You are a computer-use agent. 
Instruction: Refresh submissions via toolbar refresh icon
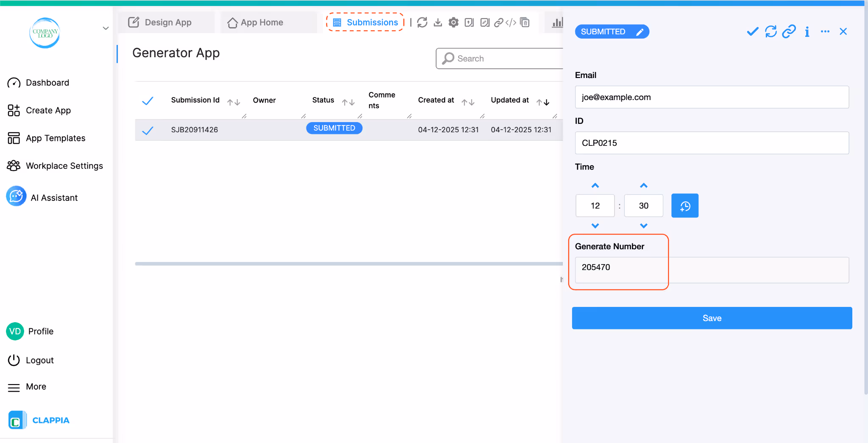(x=422, y=22)
